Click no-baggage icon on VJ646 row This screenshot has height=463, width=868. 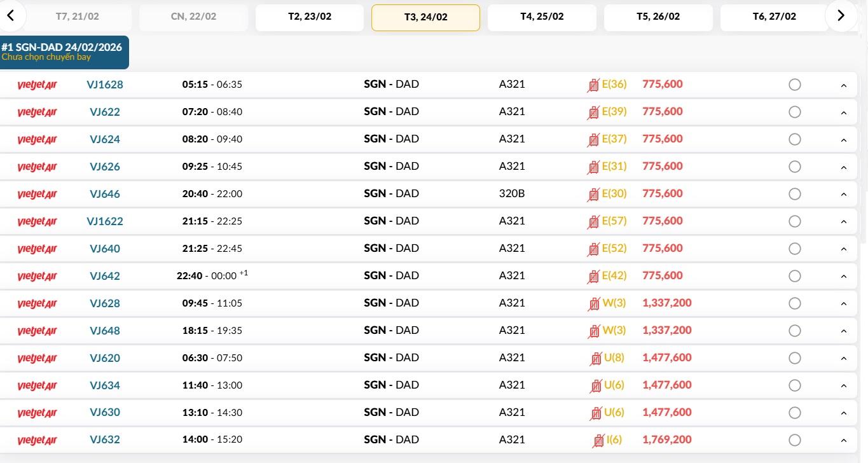point(593,194)
